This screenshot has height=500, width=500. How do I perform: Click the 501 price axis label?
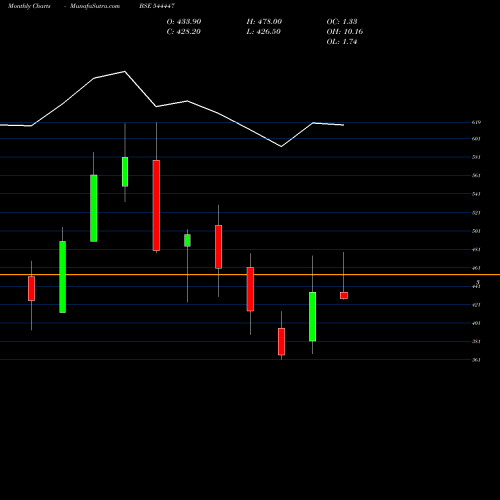click(x=476, y=231)
